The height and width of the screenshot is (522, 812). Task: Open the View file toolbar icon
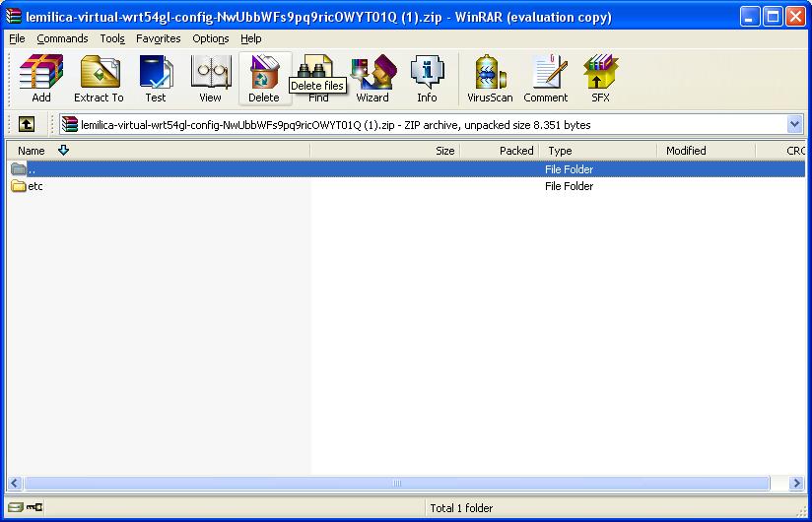click(210, 79)
